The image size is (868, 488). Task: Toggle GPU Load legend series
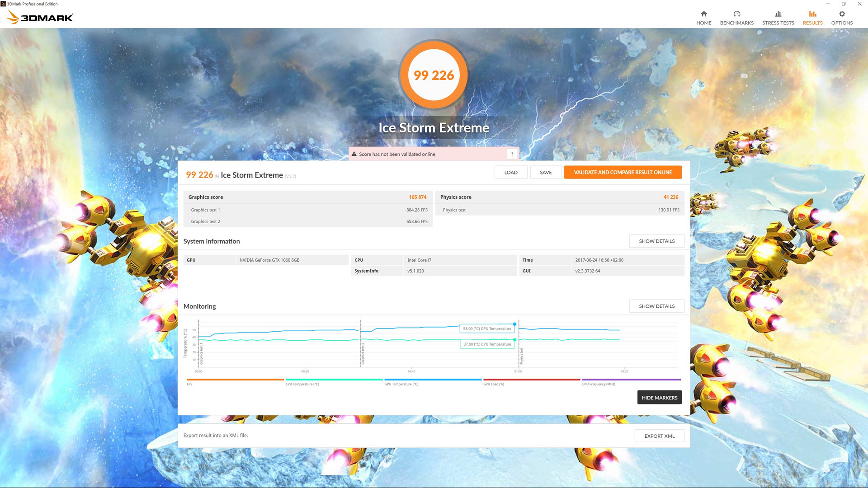pos(531,380)
